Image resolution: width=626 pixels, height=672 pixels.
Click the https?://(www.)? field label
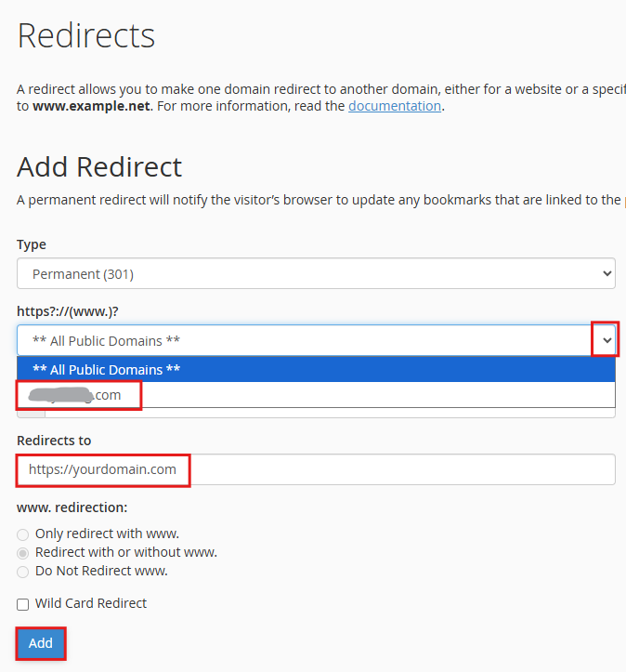tap(68, 310)
